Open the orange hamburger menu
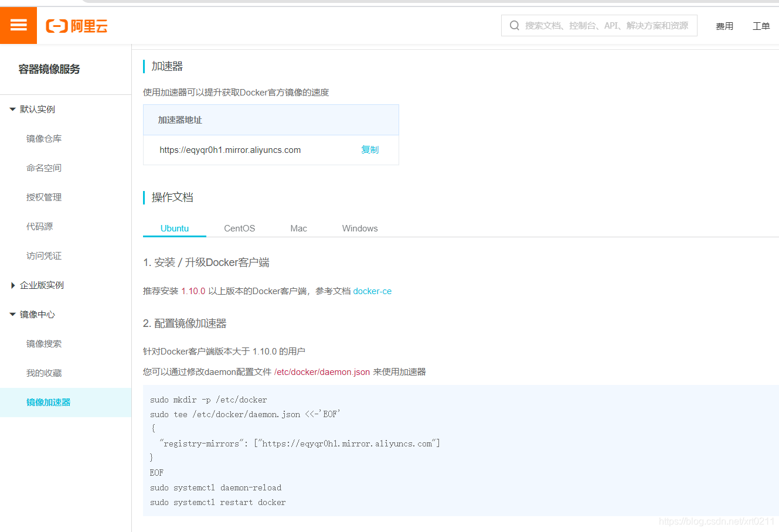 (x=18, y=25)
